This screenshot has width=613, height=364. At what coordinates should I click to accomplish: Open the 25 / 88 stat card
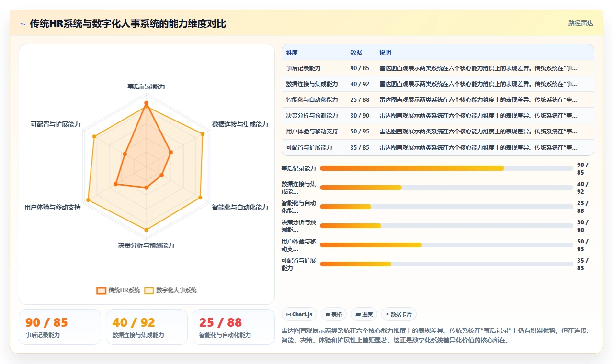tap(233, 327)
